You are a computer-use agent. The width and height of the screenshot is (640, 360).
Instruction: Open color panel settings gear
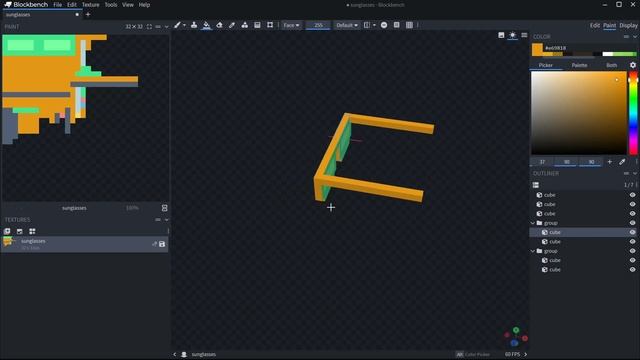633,65
